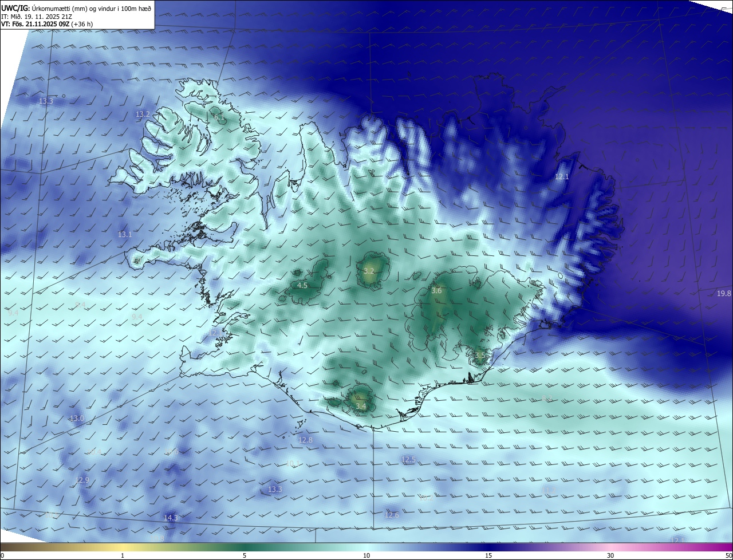Screen dimensions: 733x560
Task: Click the 12.5 value label
Action: point(408,459)
